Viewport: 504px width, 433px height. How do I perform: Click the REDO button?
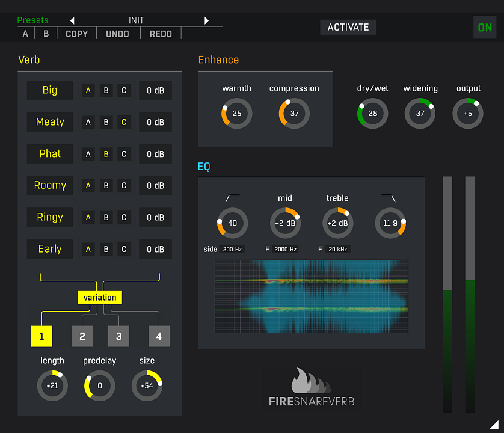(161, 34)
